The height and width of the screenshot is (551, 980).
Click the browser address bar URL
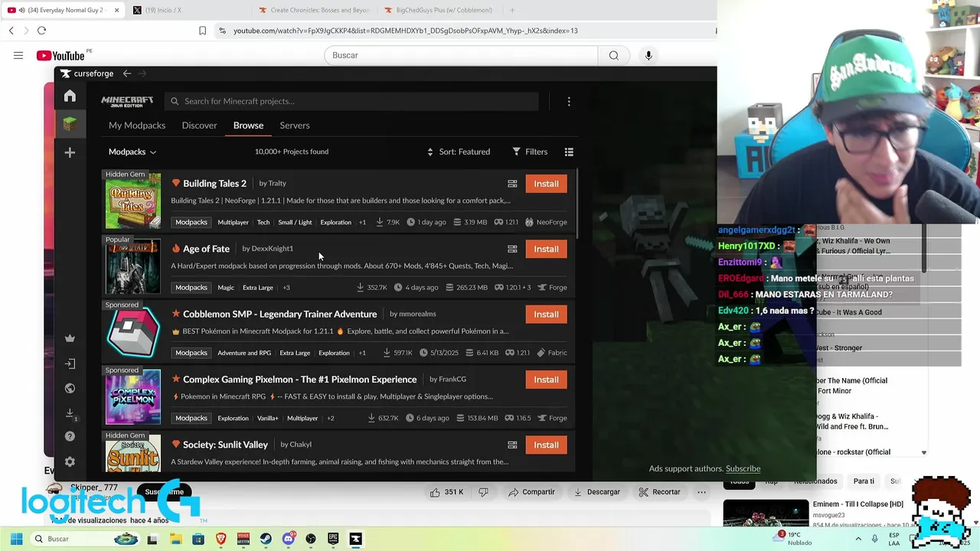405,31
